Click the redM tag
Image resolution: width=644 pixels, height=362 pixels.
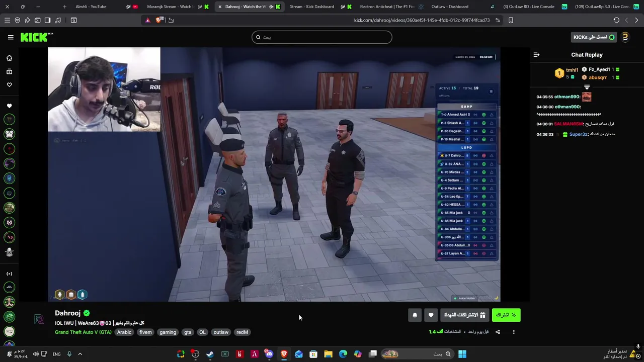click(x=242, y=332)
